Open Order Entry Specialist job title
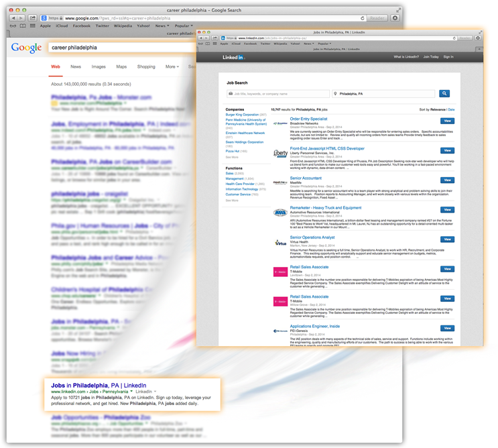The width and height of the screenshot is (498, 448). pyautogui.click(x=308, y=119)
